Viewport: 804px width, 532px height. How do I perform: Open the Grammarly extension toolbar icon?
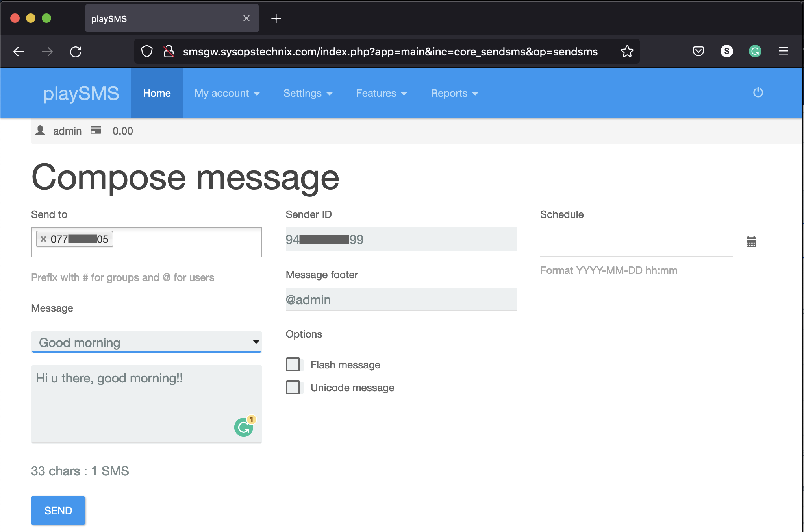point(755,52)
